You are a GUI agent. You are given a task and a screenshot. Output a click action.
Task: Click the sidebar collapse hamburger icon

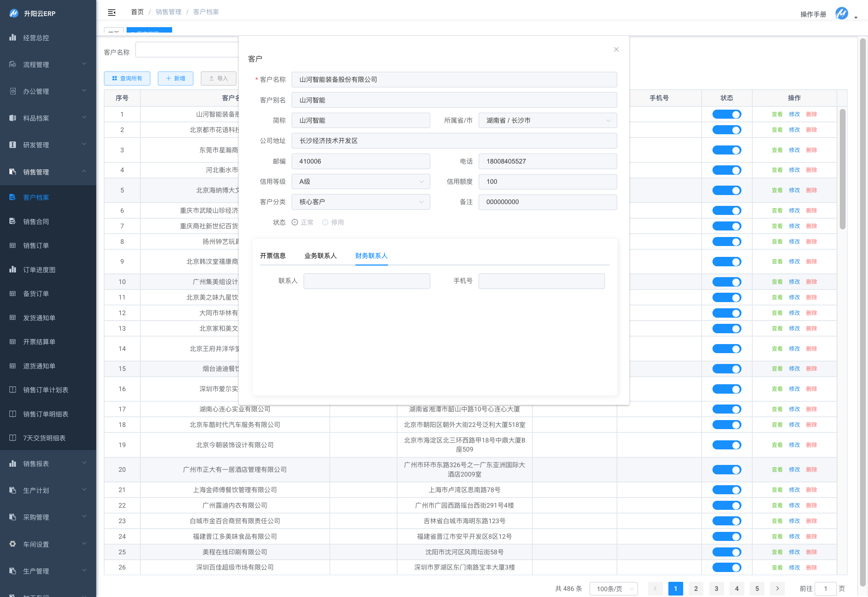pyautogui.click(x=111, y=13)
